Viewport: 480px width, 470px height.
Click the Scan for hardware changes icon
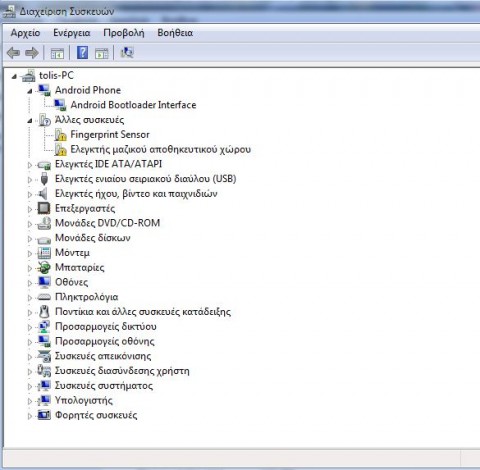(x=127, y=52)
